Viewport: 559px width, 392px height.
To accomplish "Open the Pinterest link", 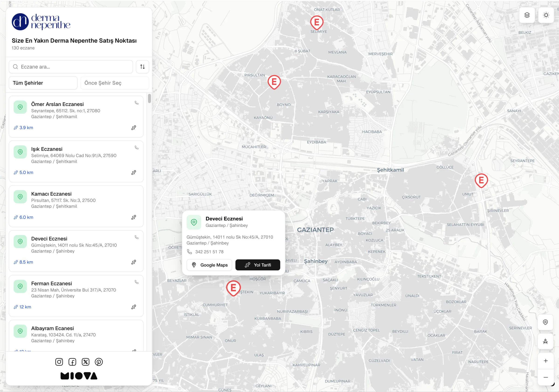I will point(99,362).
